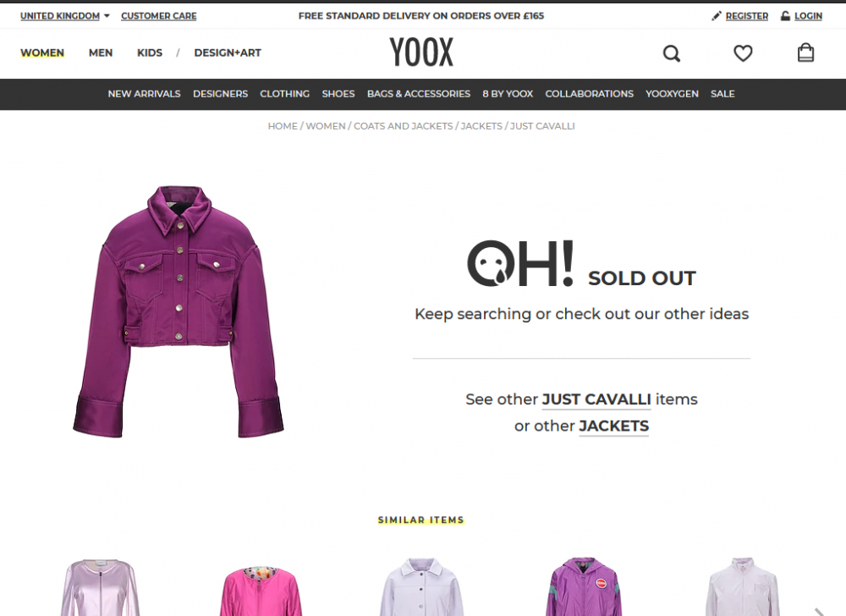The image size is (846, 616).
Task: Switch to the Men tab
Action: click(101, 52)
